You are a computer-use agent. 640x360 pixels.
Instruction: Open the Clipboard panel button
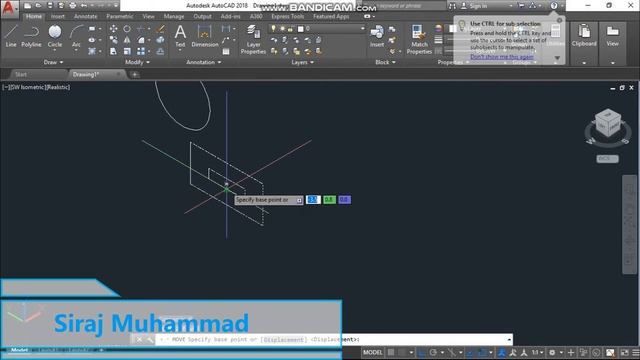(584, 36)
